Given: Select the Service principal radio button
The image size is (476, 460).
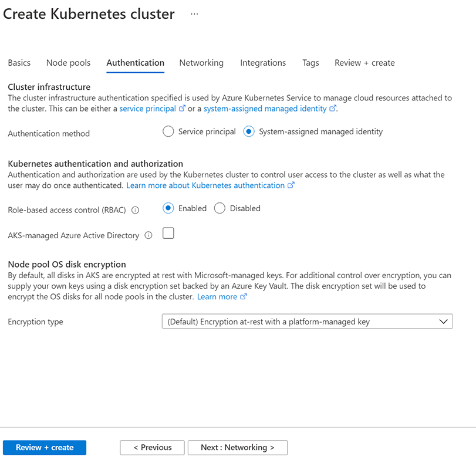Looking at the screenshot, I should 168,131.
